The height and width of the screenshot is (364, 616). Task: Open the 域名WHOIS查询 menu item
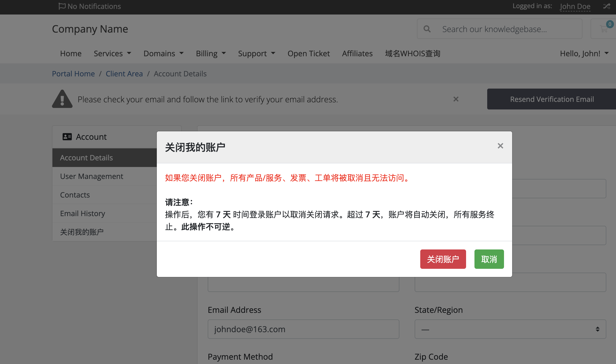pyautogui.click(x=413, y=53)
